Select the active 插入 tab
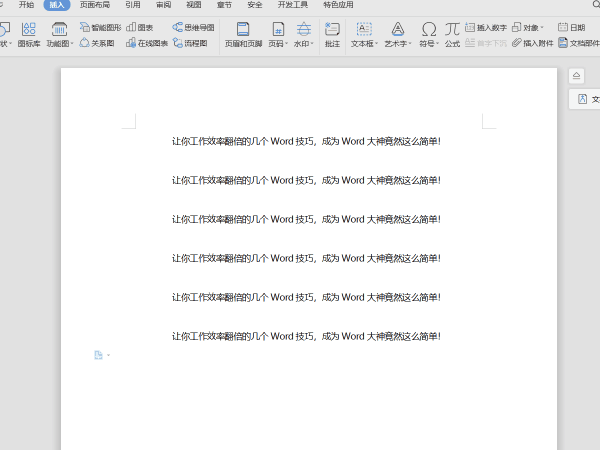 (x=57, y=5)
